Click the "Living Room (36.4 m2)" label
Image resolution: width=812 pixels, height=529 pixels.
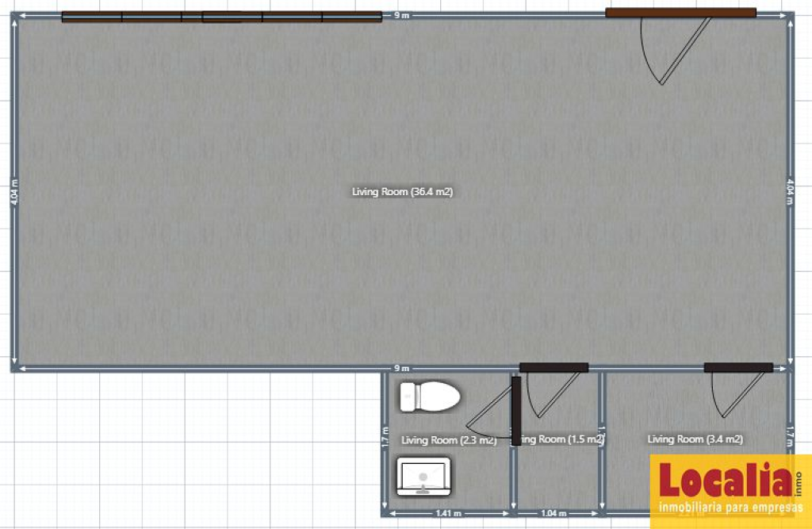point(402,192)
